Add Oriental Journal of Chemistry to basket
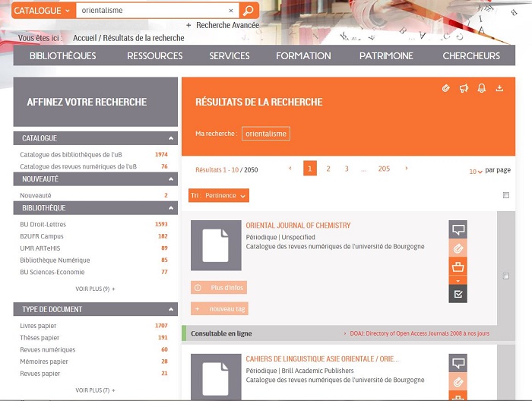This screenshot has height=401, width=532. (x=458, y=266)
